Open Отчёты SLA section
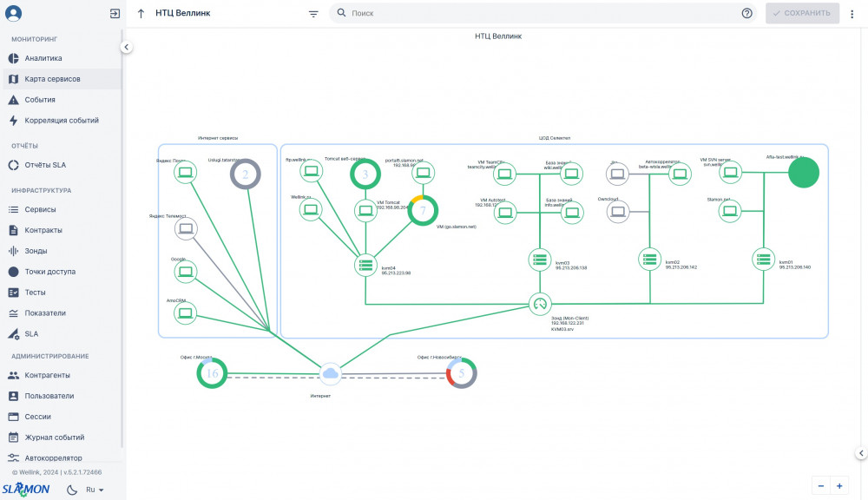868x500 pixels. (x=45, y=165)
